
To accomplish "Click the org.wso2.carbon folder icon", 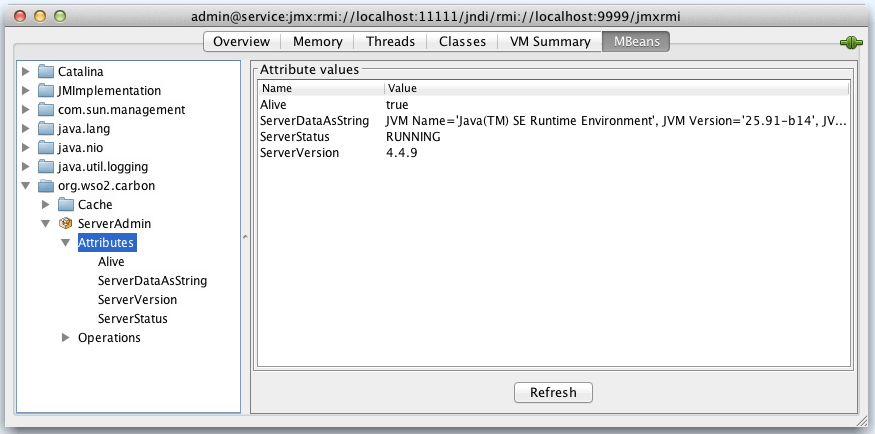I will [46, 186].
